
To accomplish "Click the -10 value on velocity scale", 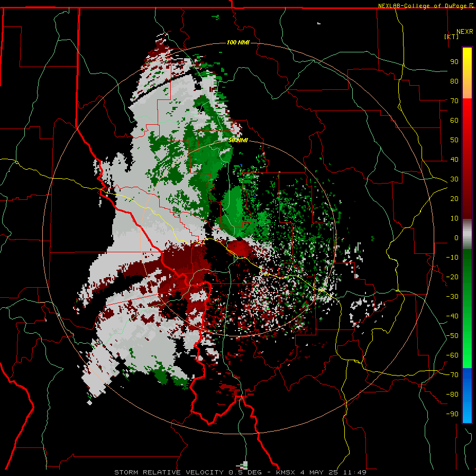I will pos(452,258).
